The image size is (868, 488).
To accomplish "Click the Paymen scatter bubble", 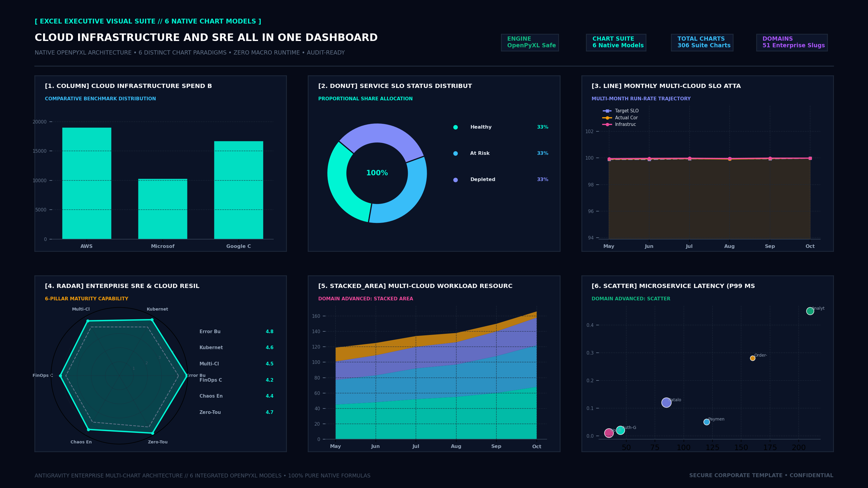I will pyautogui.click(x=706, y=422).
